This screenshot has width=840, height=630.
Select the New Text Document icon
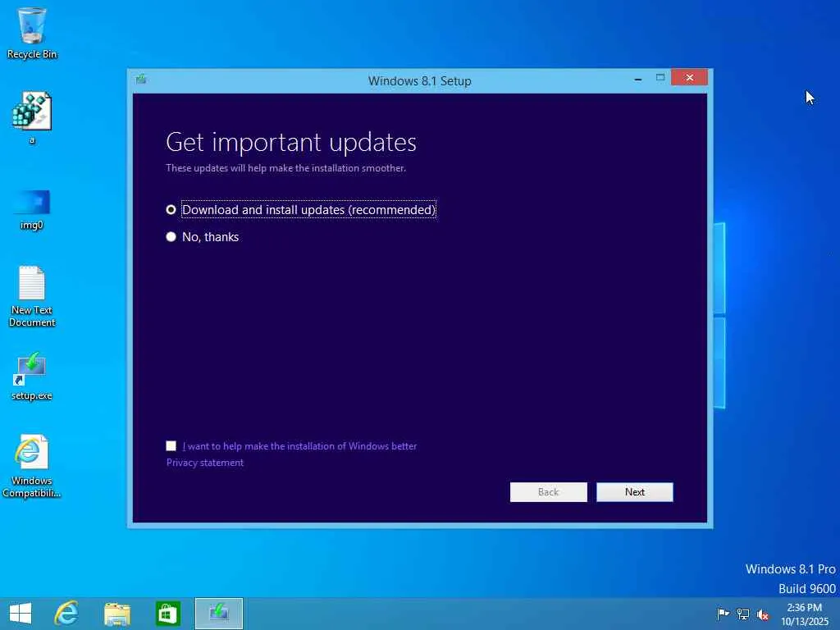coord(32,296)
